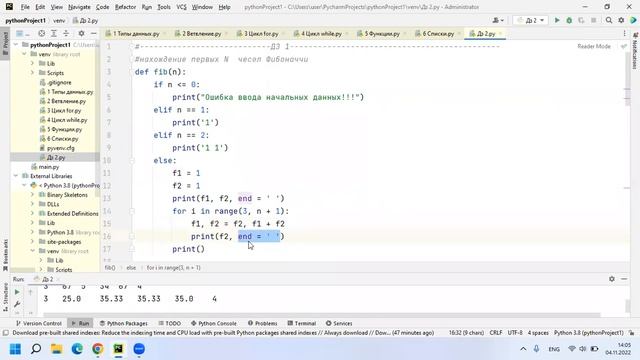This screenshot has width=640, height=360.
Task: Start debugging with the bug icon
Action: click(x=569, y=20)
